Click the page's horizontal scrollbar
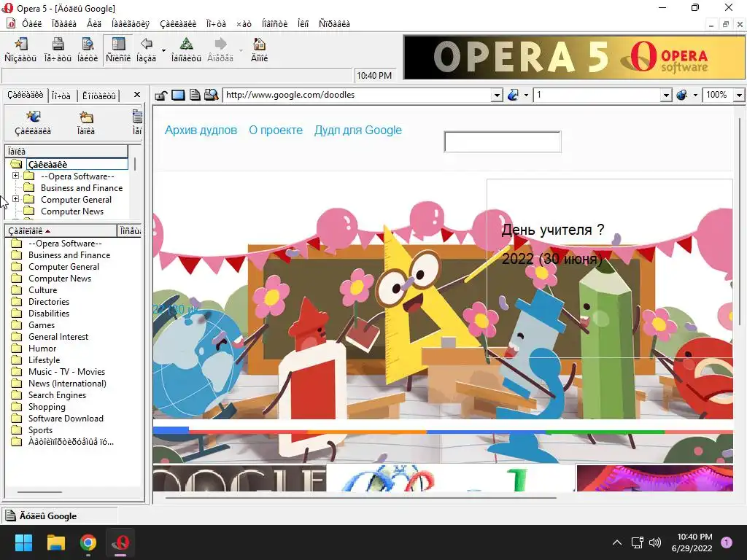The height and width of the screenshot is (560, 747). coord(360,498)
